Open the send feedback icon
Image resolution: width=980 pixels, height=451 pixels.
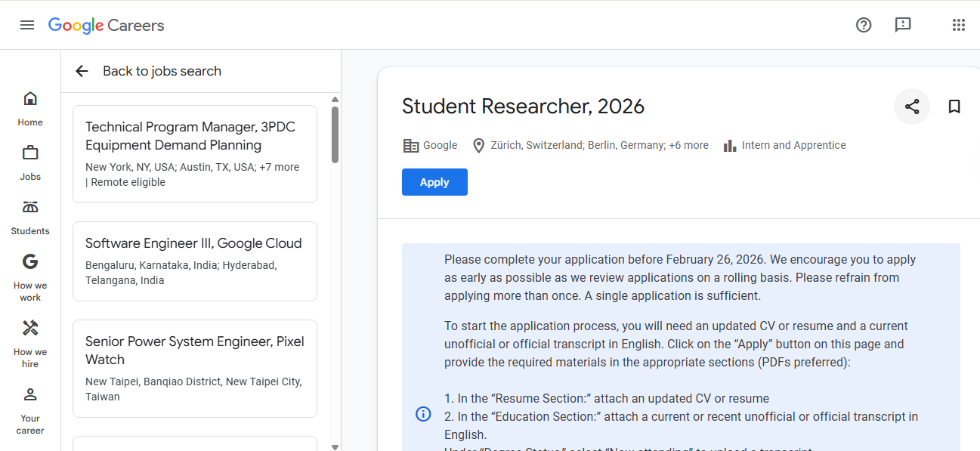point(903,25)
